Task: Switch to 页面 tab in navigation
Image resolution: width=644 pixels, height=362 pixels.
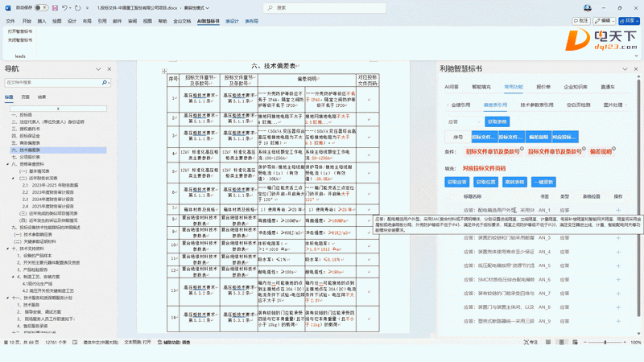Action: 26,97
